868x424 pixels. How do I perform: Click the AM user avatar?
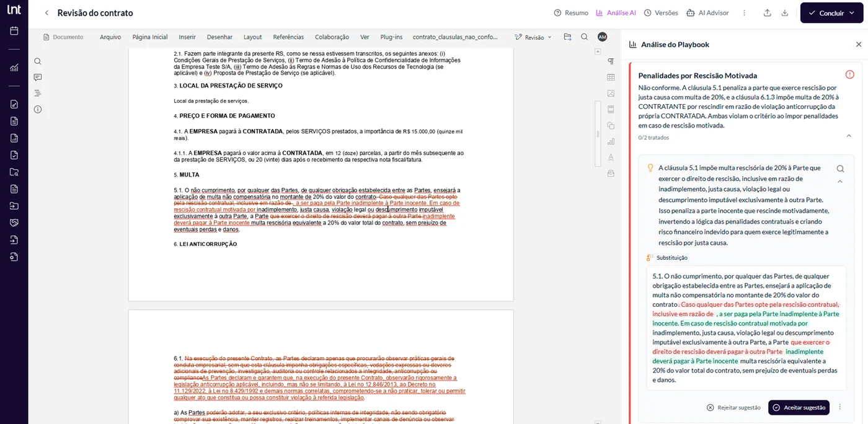click(x=602, y=37)
